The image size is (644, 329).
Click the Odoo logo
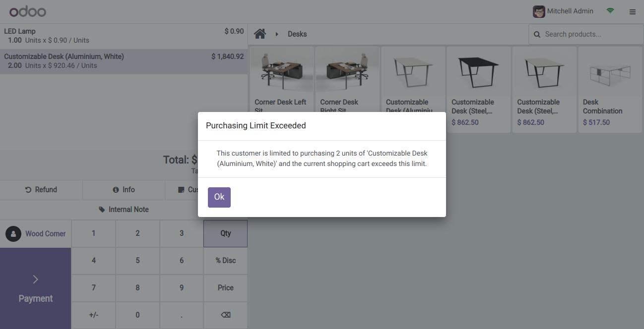click(28, 11)
